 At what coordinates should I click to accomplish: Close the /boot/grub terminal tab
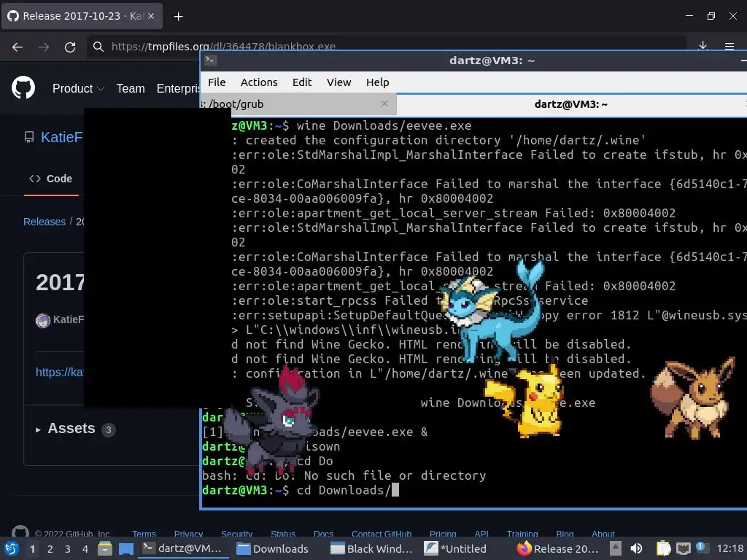tap(384, 104)
